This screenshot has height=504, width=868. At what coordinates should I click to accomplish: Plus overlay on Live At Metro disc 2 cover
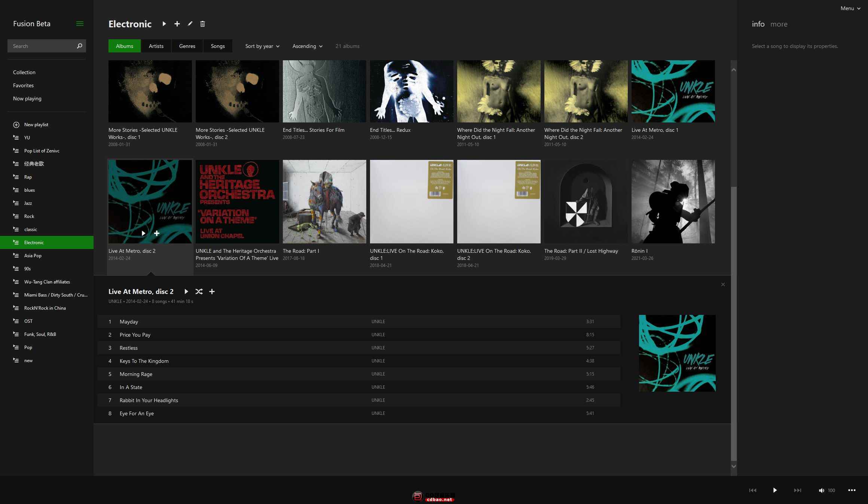click(x=157, y=233)
